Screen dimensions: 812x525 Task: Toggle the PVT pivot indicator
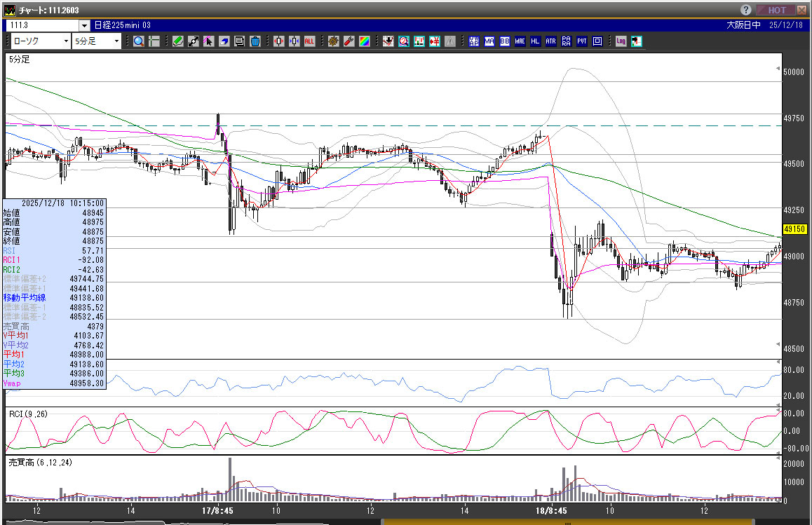581,41
